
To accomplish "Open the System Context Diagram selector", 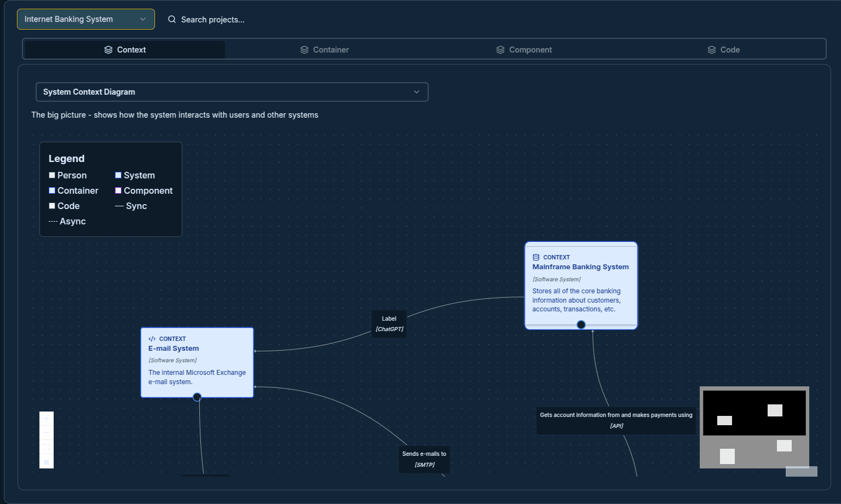I will click(x=232, y=92).
